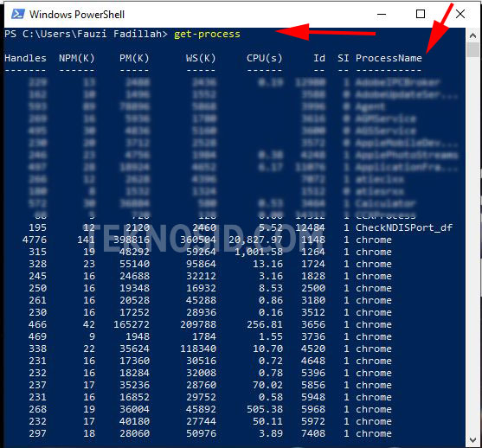The height and width of the screenshot is (448, 482).
Task: Click the scrollbar up arrow
Action: pyautogui.click(x=472, y=35)
